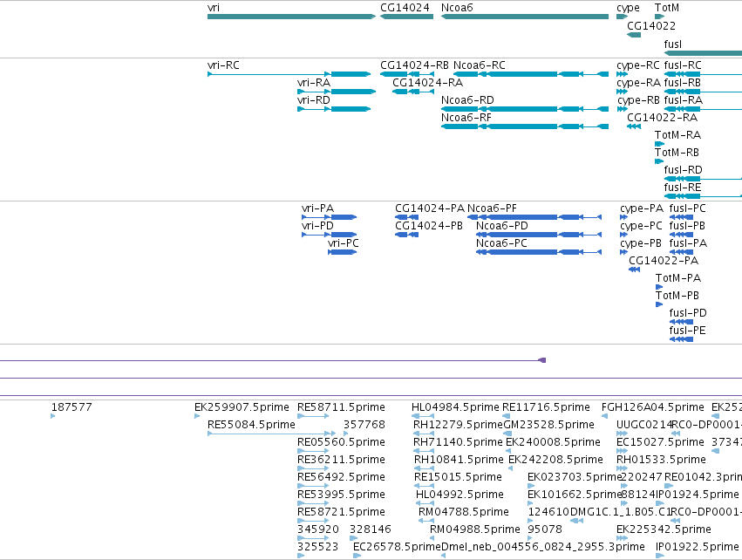Click the IP01922.5prime EST label
This screenshot has width=742, height=560.
coord(697,547)
